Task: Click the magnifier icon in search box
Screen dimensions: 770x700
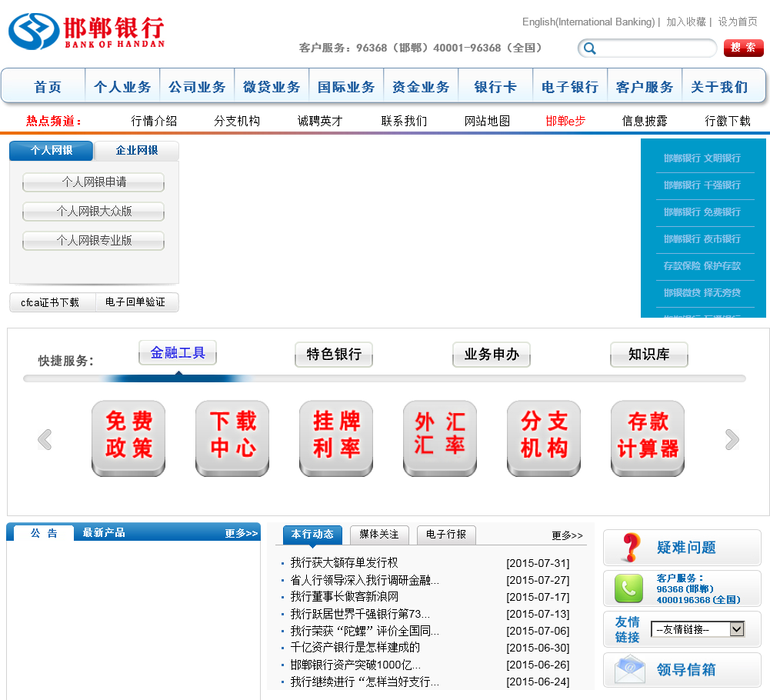Action: coord(590,48)
